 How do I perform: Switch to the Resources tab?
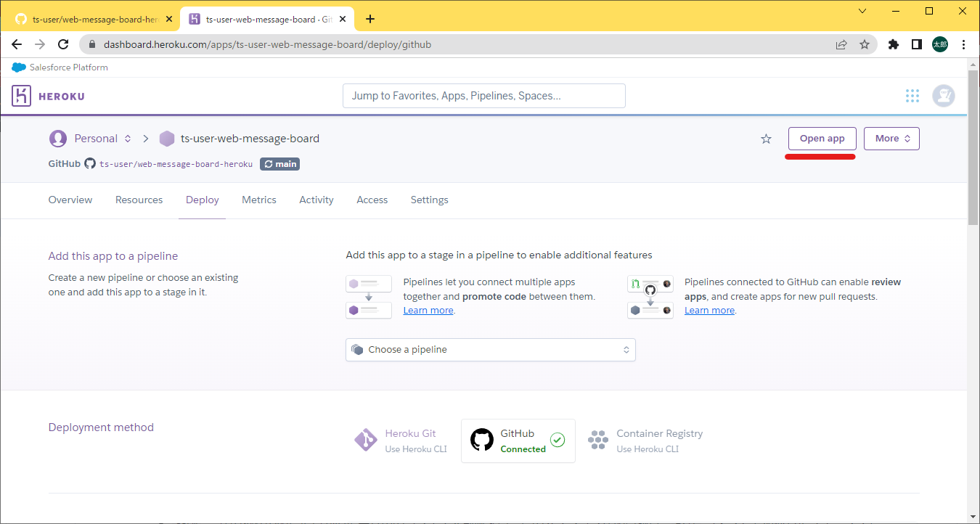coord(139,200)
